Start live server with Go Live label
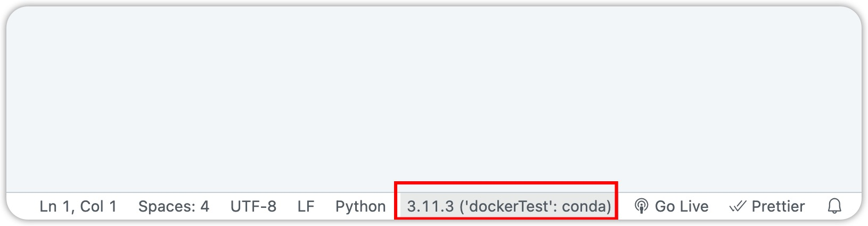 (681, 206)
